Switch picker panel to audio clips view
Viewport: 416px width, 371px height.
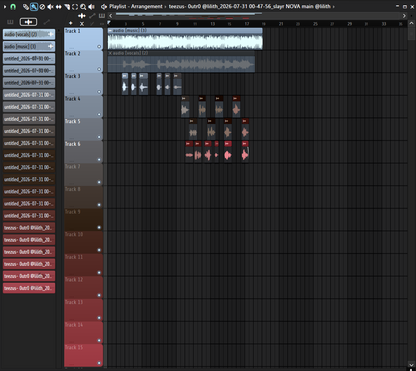(x=28, y=22)
